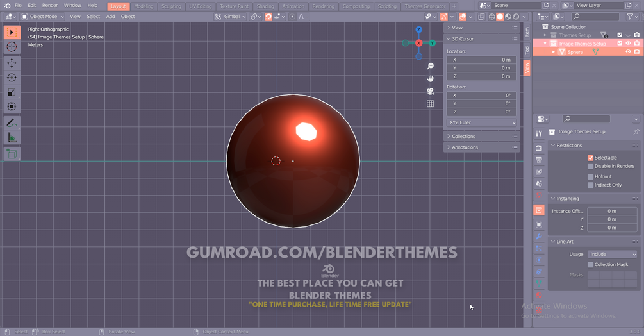Enable the Indirect Only checkbox
The width and height of the screenshot is (644, 336).
[590, 185]
